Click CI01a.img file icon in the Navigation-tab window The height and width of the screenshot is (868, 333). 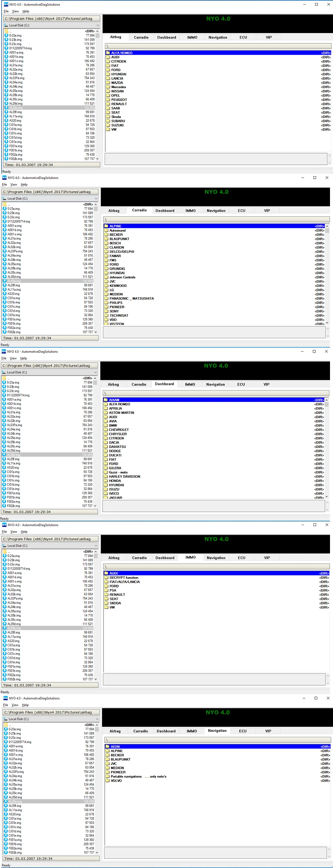pyautogui.click(x=6, y=819)
